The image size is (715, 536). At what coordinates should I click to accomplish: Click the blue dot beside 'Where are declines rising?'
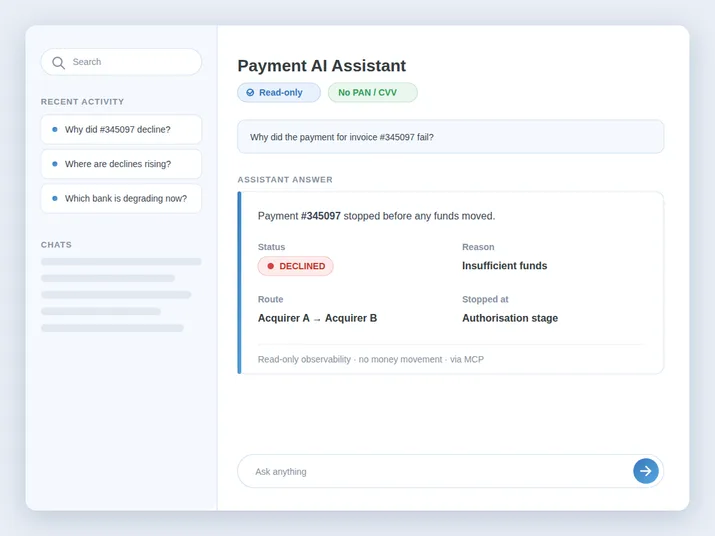(x=55, y=164)
